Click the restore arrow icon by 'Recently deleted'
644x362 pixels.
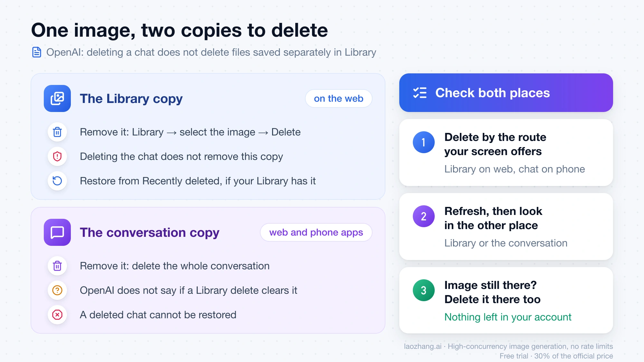(x=57, y=181)
